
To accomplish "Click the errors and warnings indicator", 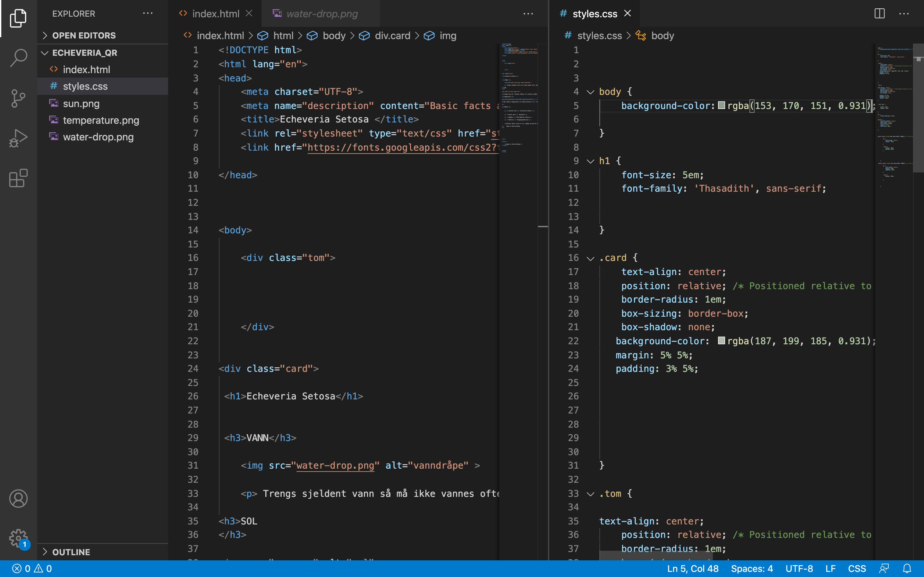I will point(32,569).
